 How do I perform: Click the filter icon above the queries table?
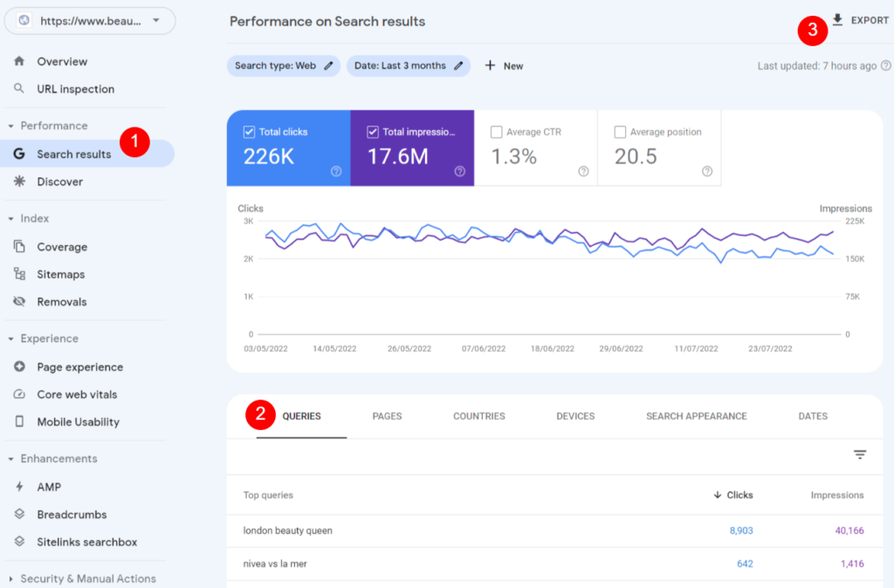860,455
